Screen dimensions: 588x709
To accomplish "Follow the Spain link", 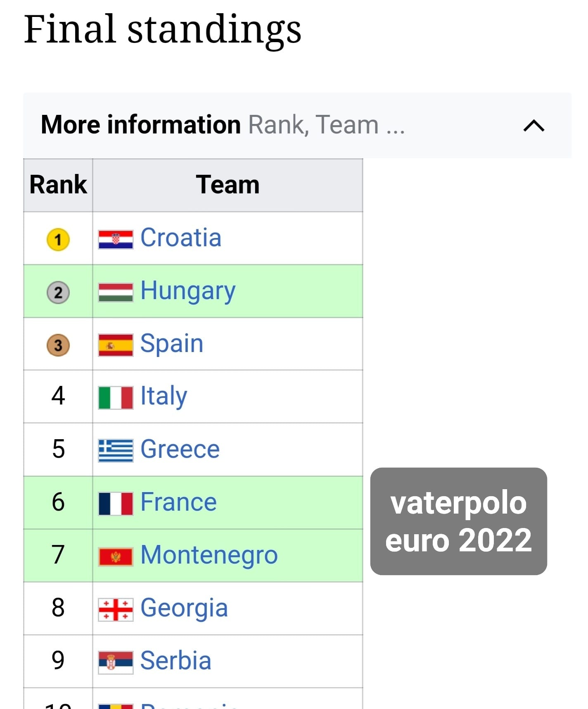I will click(172, 344).
